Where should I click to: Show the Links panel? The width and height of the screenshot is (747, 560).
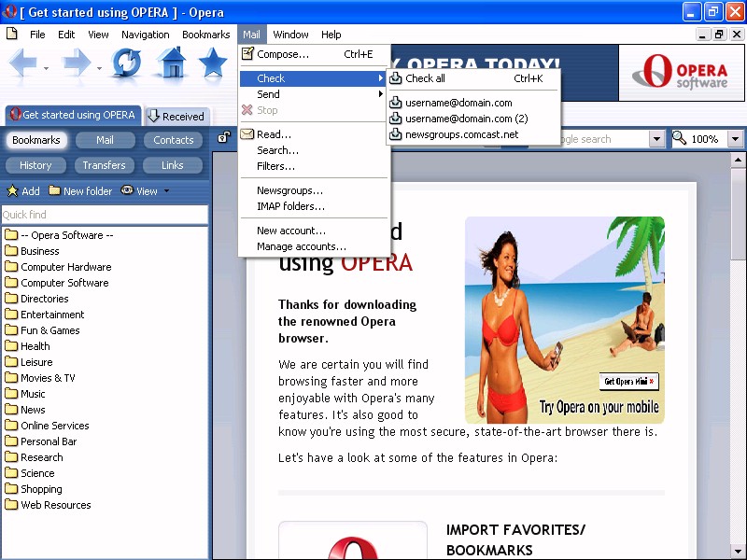tap(173, 165)
